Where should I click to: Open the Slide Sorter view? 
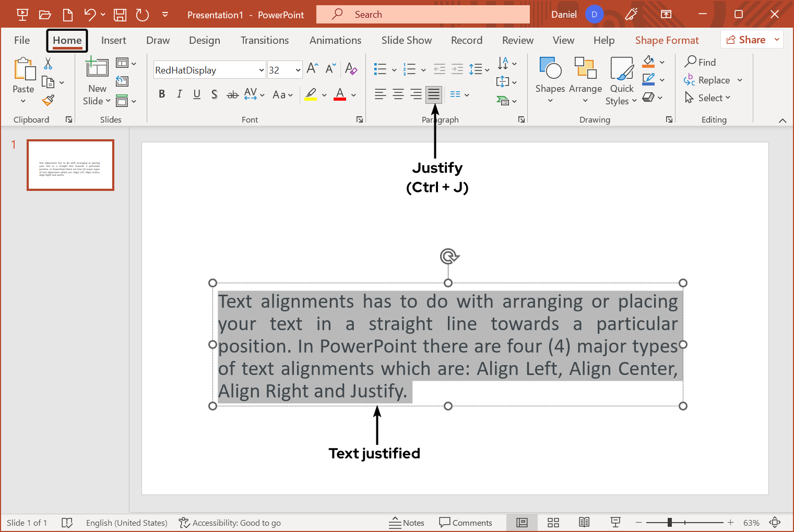(553, 523)
